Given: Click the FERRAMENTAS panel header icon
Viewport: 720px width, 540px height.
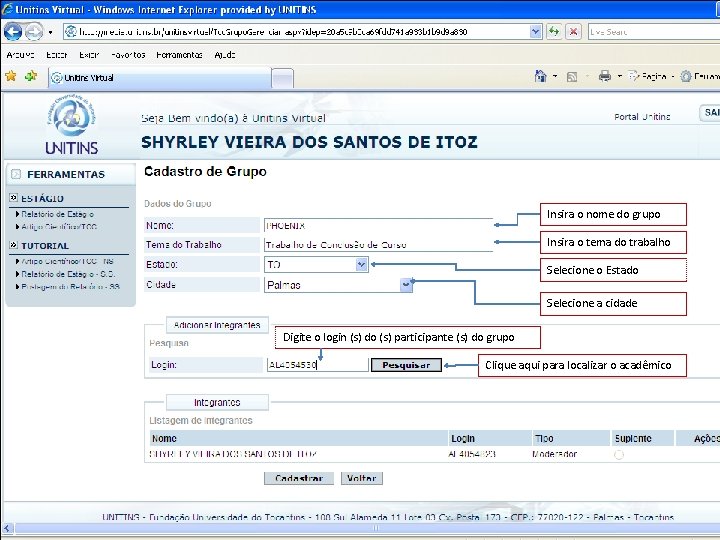Looking at the screenshot, I should pos(16,174).
